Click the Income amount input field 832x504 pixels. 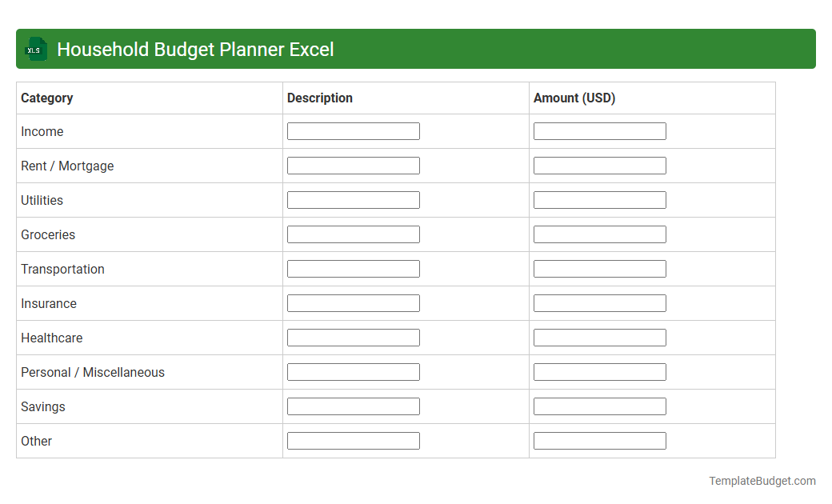pos(599,130)
